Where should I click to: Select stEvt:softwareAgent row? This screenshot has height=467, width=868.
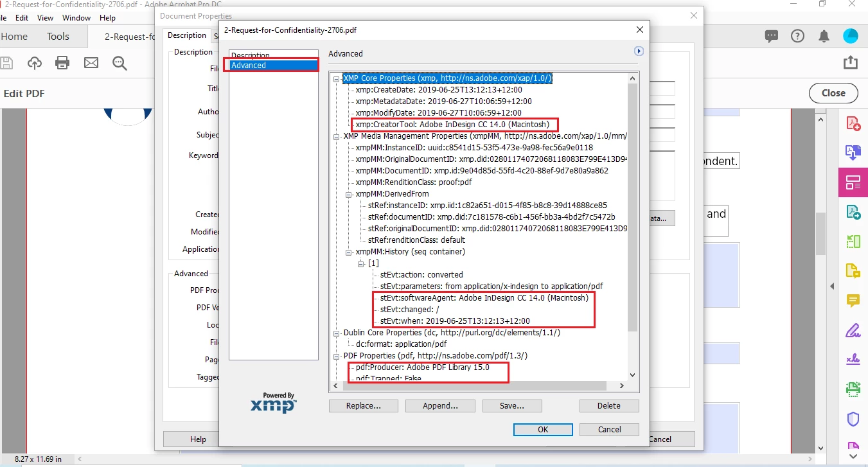[x=484, y=298]
